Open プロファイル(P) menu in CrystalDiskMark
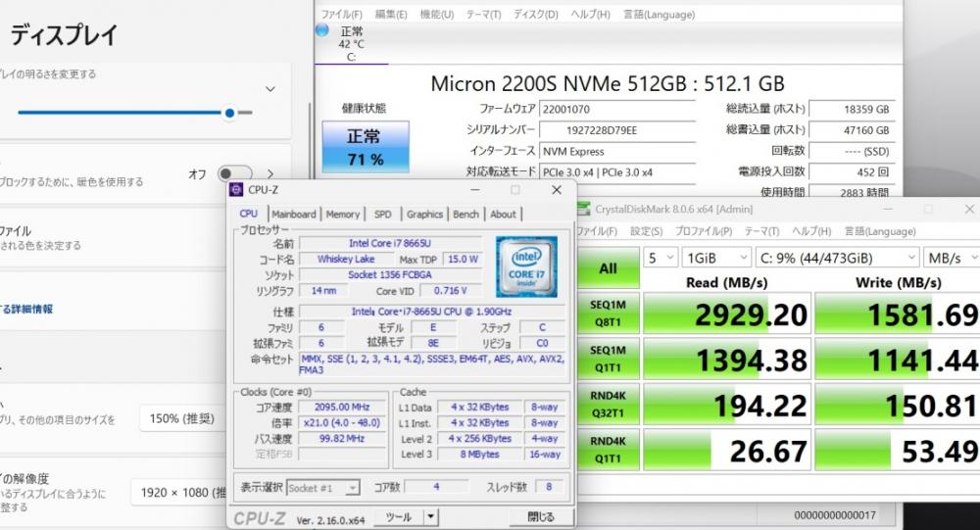 pyautogui.click(x=703, y=231)
